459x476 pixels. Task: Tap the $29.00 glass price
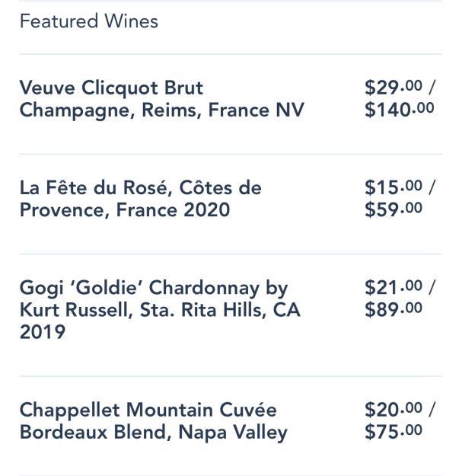point(394,88)
